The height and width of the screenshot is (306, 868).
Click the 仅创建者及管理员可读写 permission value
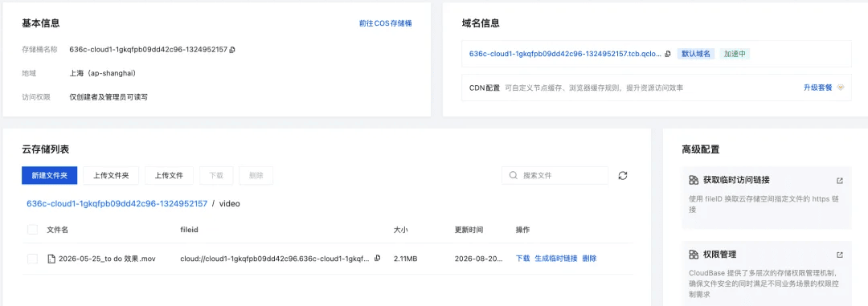point(108,97)
